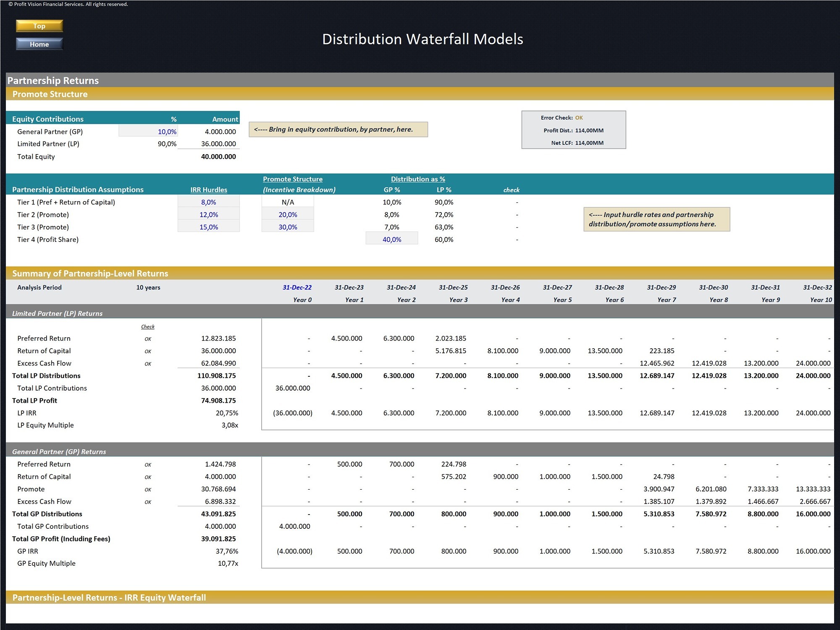Select the Tier 2 IRR hurdle 12,0% cell
The image size is (840, 630).
point(209,215)
